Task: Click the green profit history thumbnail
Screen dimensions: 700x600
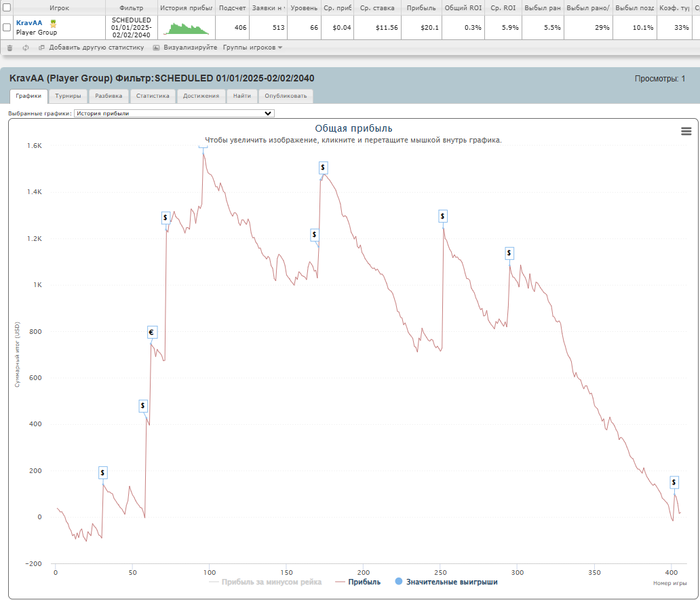Action: (186, 28)
